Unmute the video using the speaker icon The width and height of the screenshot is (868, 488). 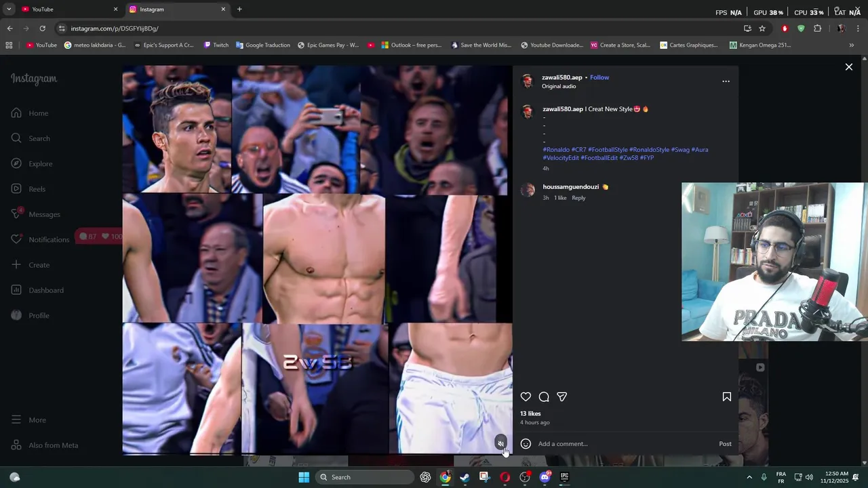click(x=500, y=443)
